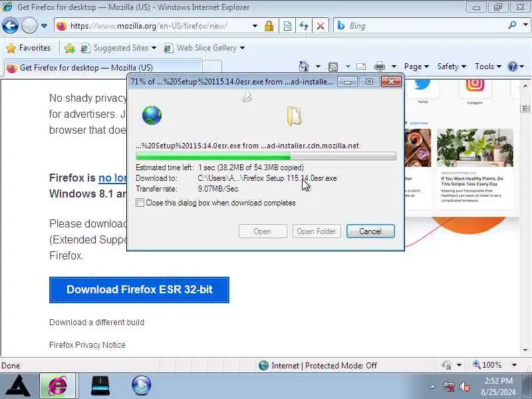Click the globe icon in download dialog

click(x=152, y=116)
